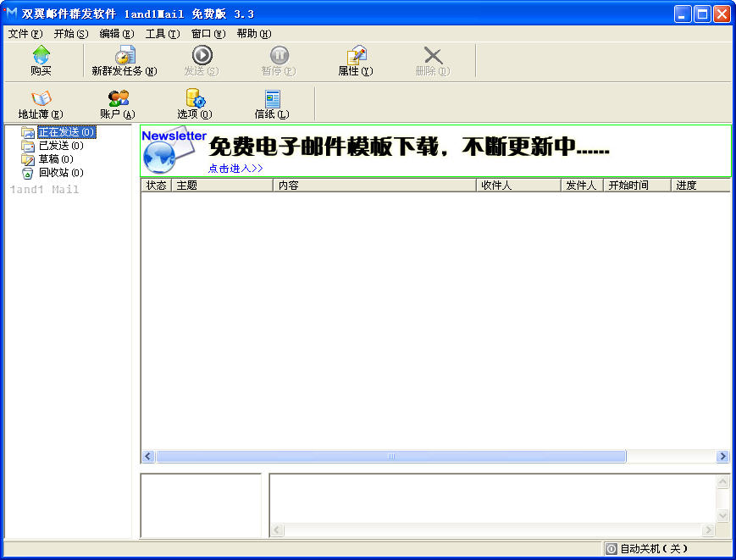Open the 帮助 menu

point(252,34)
